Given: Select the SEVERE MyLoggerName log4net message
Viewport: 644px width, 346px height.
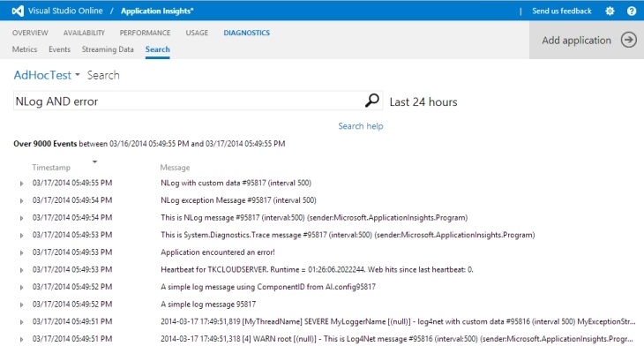Looking at the screenshot, I should coord(398,322).
